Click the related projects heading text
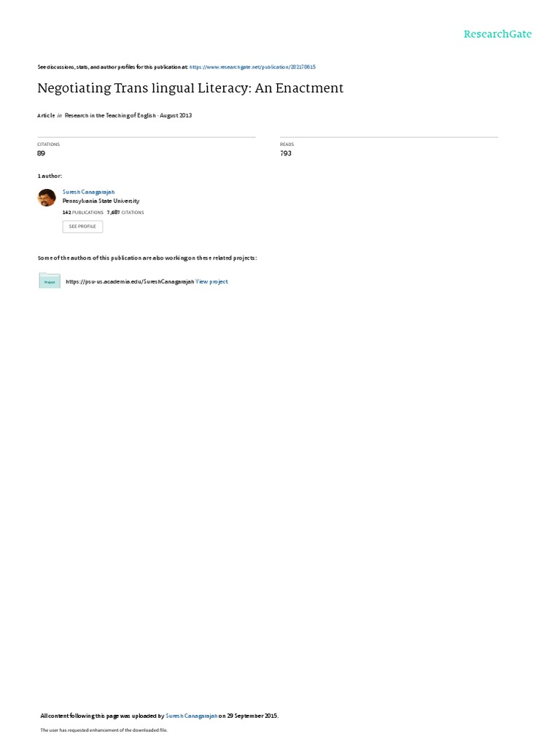The image size is (560, 747). (147, 258)
